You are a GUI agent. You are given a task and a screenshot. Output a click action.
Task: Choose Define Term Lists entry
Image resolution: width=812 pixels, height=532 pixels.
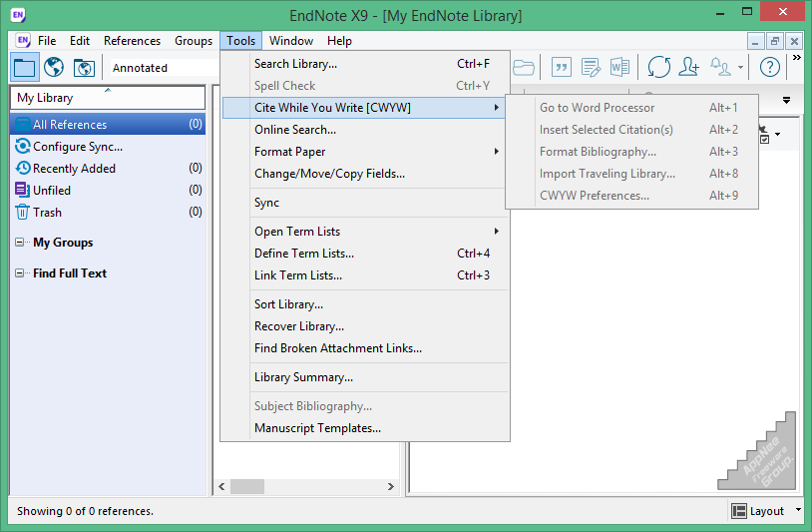[x=365, y=254]
